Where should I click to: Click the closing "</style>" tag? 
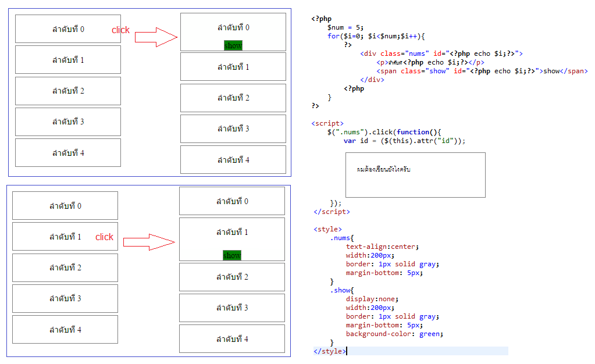pos(330,351)
